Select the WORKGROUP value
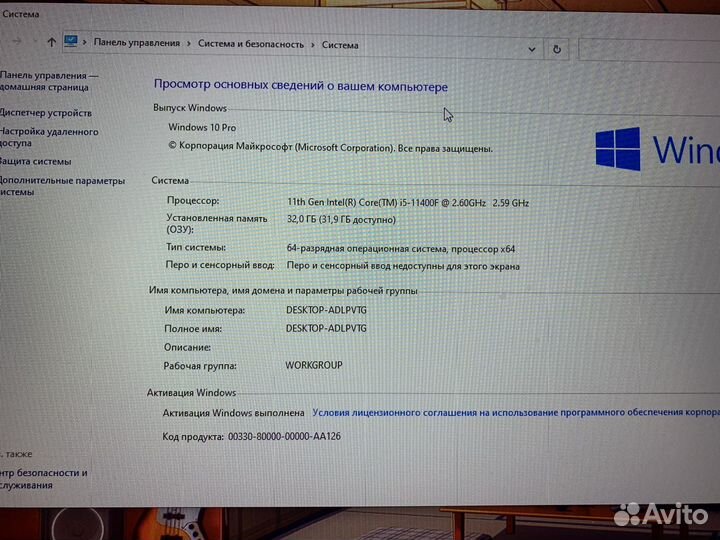The height and width of the screenshot is (540, 720). pyautogui.click(x=314, y=365)
